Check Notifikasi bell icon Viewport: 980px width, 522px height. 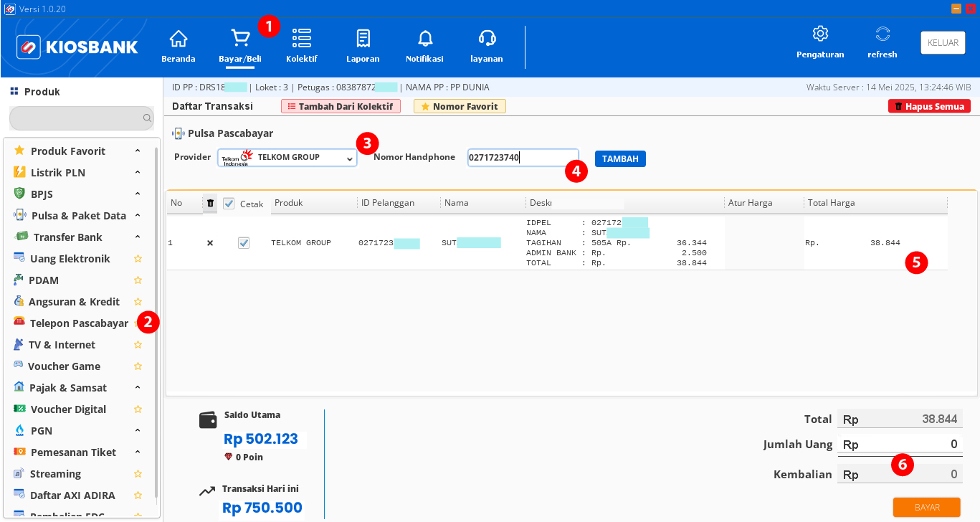[424, 37]
